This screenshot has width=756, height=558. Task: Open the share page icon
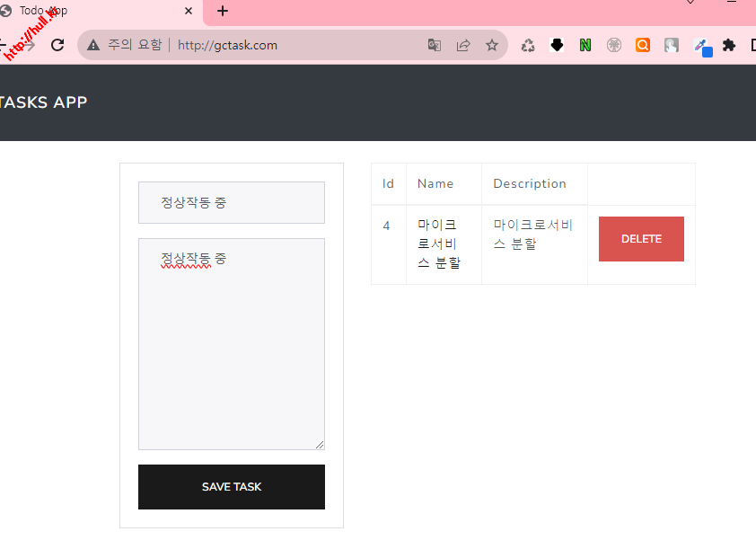(x=463, y=45)
